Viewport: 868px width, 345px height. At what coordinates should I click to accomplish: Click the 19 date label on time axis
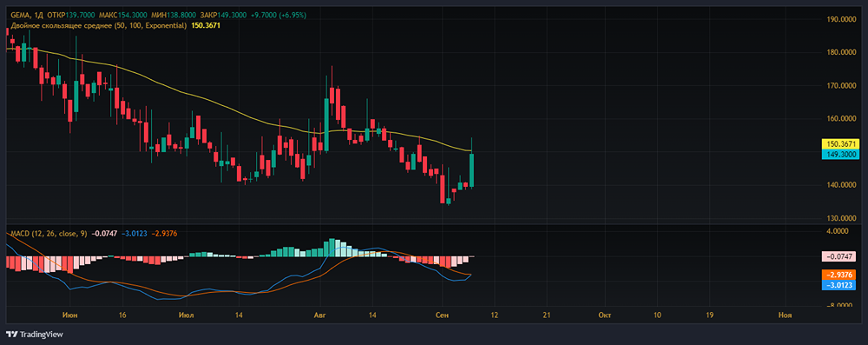[710, 315]
